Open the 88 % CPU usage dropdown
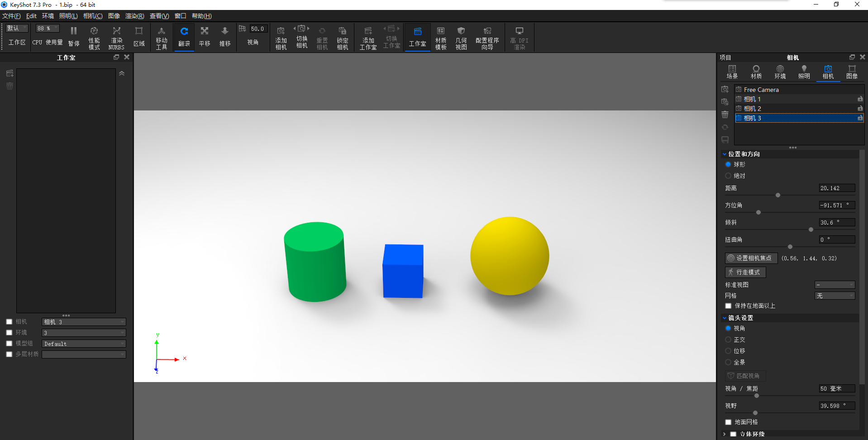 [x=48, y=28]
